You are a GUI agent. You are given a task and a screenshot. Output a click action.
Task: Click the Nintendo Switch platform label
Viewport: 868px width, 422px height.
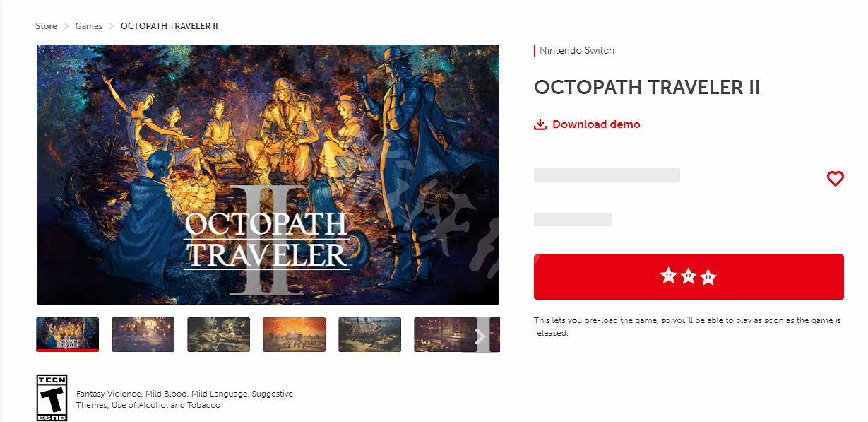[x=577, y=51]
